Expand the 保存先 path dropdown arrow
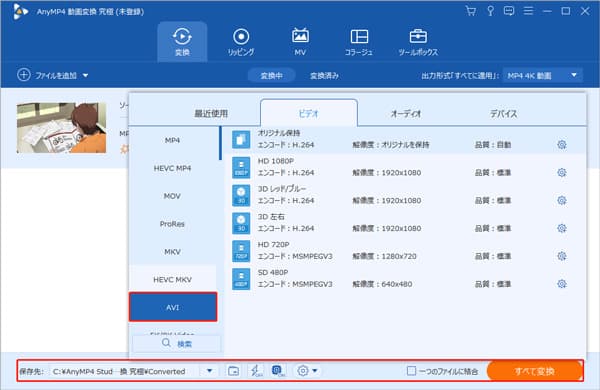Screen dimensions: 600x390 (209, 370)
